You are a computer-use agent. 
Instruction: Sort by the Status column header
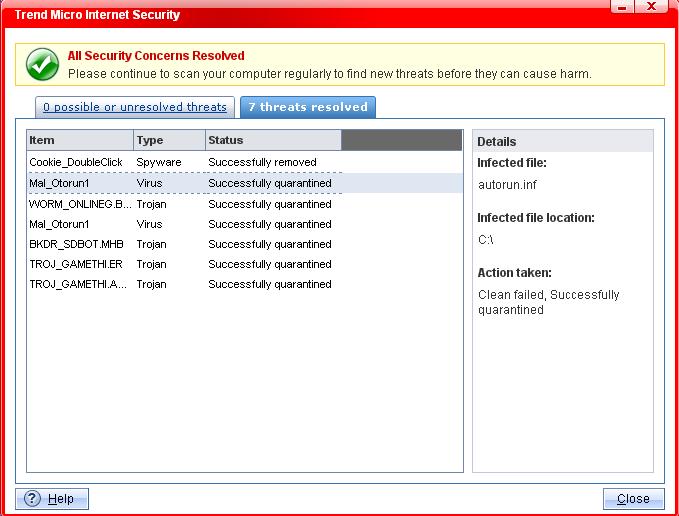[273, 140]
